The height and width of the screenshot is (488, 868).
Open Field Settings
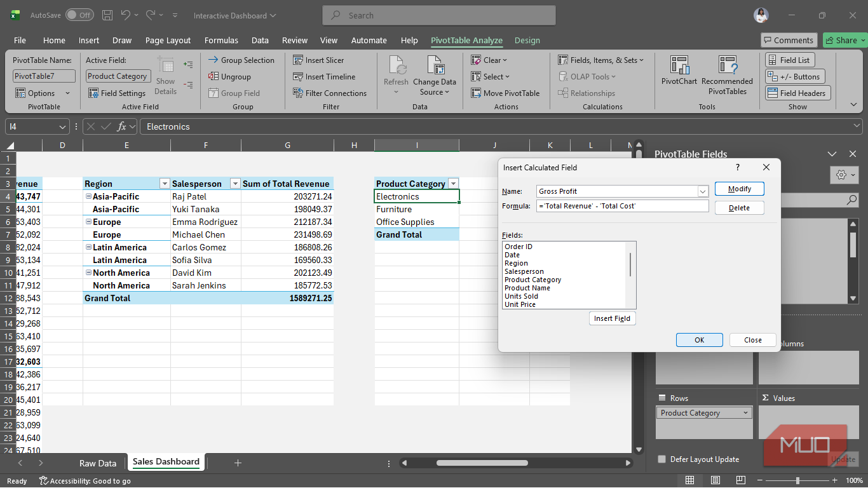[x=117, y=93]
